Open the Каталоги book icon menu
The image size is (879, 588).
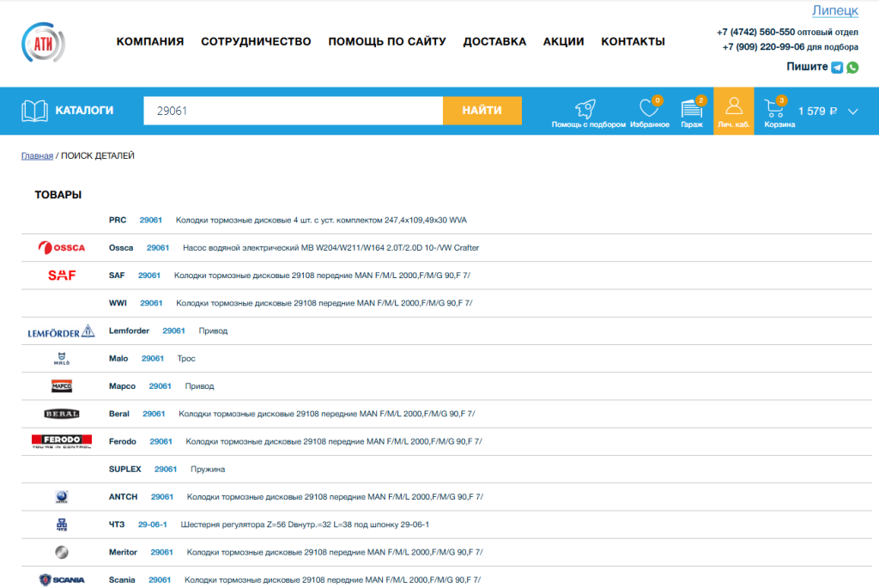pos(34,111)
